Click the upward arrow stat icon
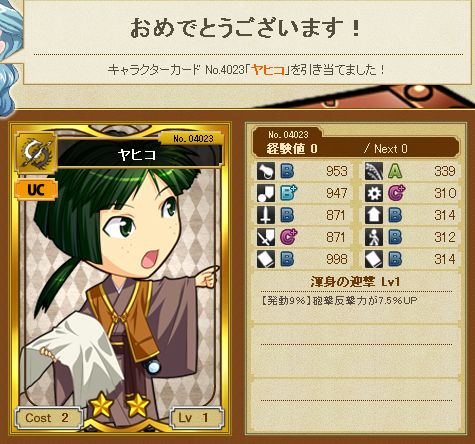This screenshot has height=444, width=475. point(374,215)
